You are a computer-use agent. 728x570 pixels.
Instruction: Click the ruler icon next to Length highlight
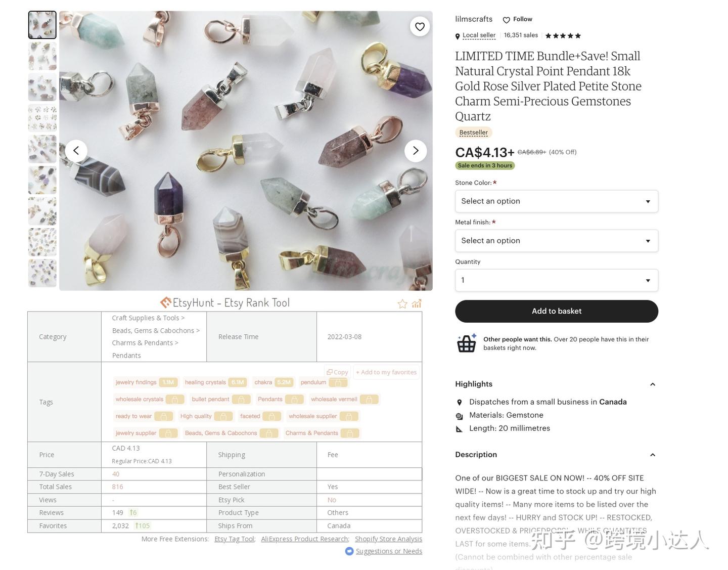click(x=459, y=428)
